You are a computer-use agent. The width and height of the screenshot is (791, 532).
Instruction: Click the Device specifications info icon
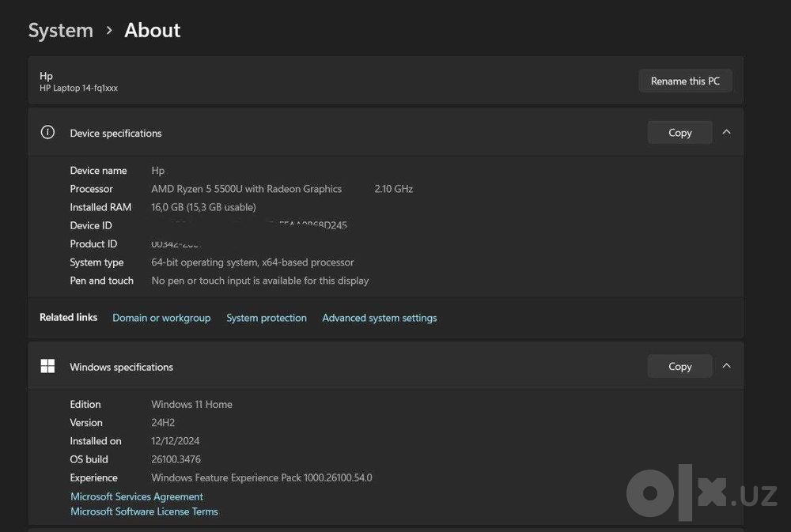pyautogui.click(x=47, y=133)
